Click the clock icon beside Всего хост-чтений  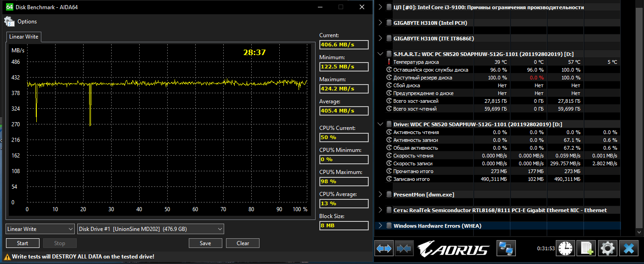(x=389, y=109)
